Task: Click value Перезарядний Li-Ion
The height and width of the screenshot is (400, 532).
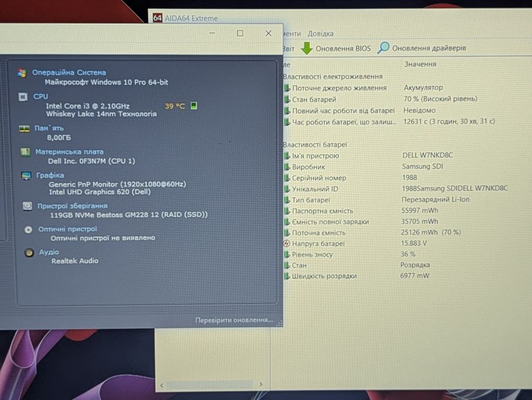Action: [435, 200]
